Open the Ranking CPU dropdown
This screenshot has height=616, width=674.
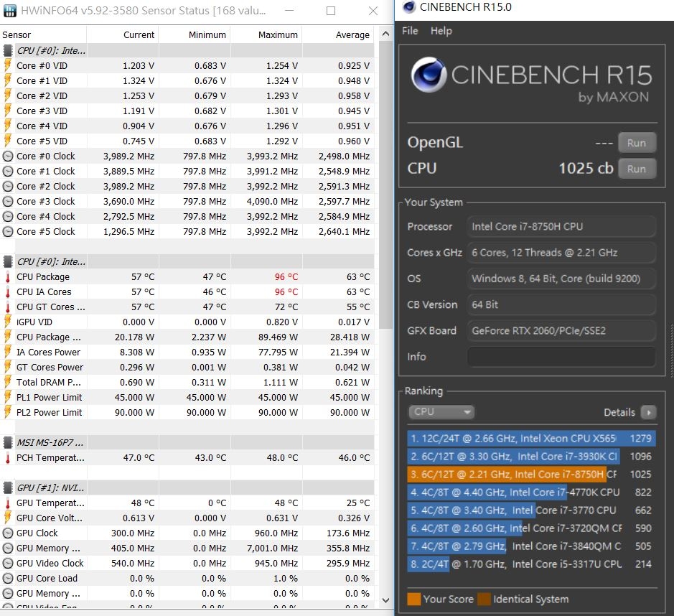pos(441,412)
